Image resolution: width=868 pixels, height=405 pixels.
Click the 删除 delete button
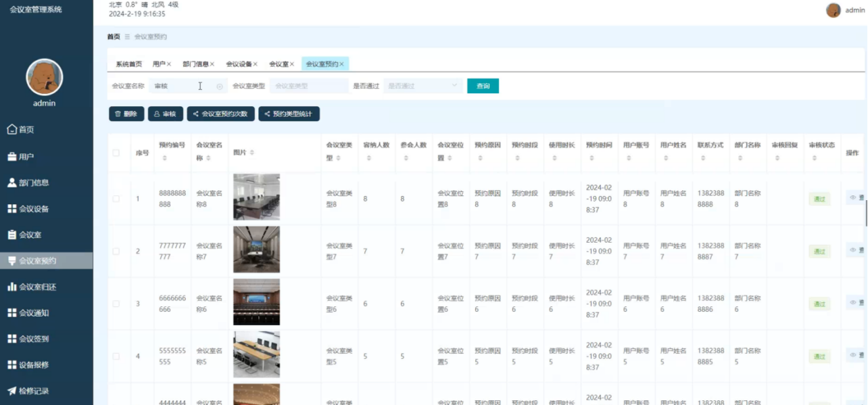126,114
